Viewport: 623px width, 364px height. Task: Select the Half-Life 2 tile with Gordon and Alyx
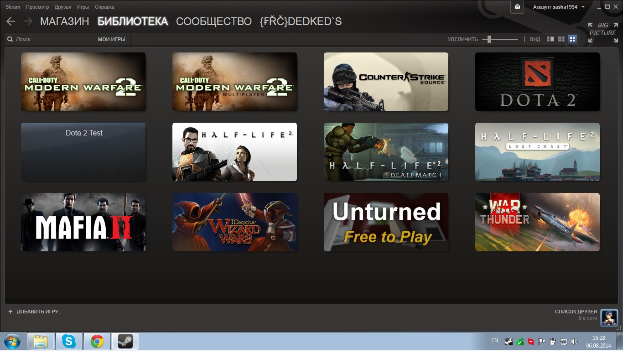[x=235, y=152]
